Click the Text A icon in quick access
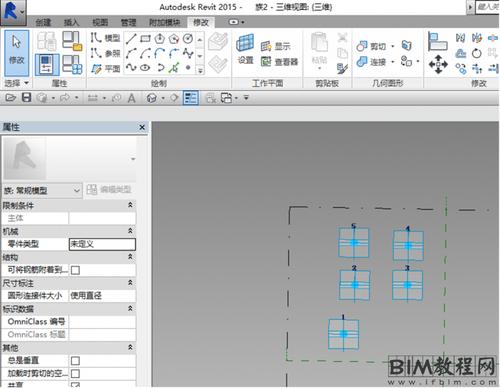500x388 pixels. (x=132, y=98)
